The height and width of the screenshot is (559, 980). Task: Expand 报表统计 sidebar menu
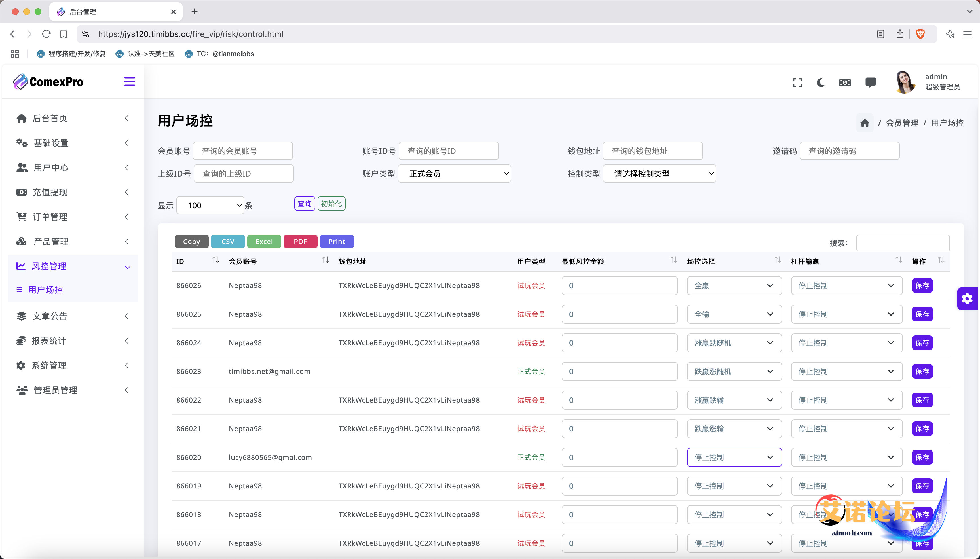tap(73, 340)
